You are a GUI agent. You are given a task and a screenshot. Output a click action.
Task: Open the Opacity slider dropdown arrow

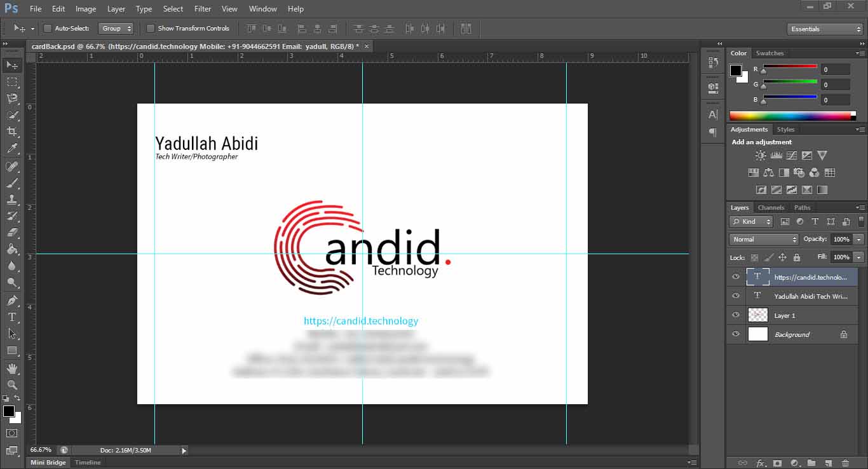(x=859, y=240)
